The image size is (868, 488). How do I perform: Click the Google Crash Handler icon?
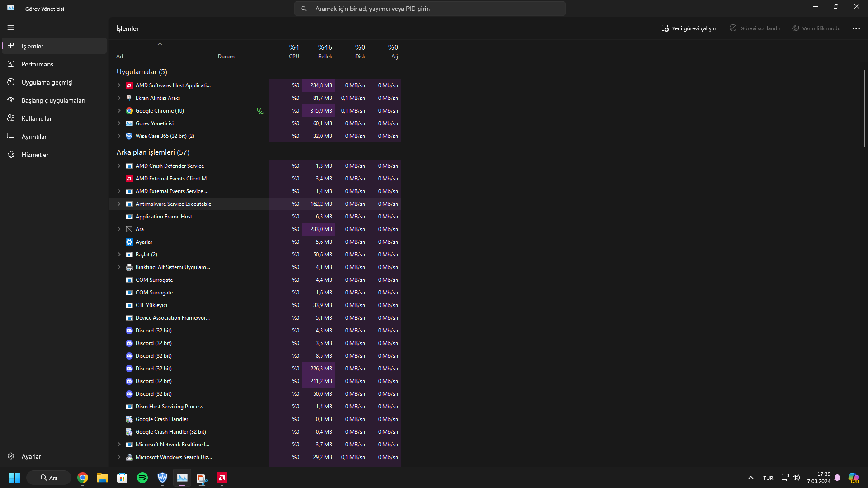click(x=129, y=419)
